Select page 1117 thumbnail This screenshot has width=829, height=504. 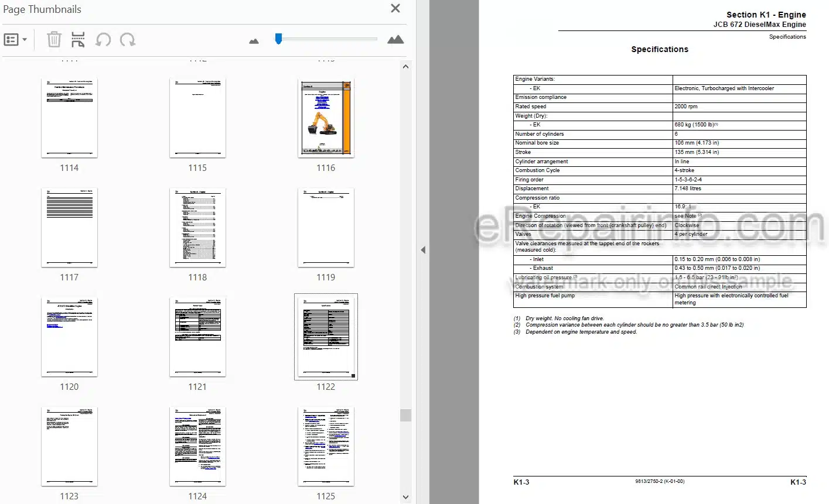tap(69, 227)
